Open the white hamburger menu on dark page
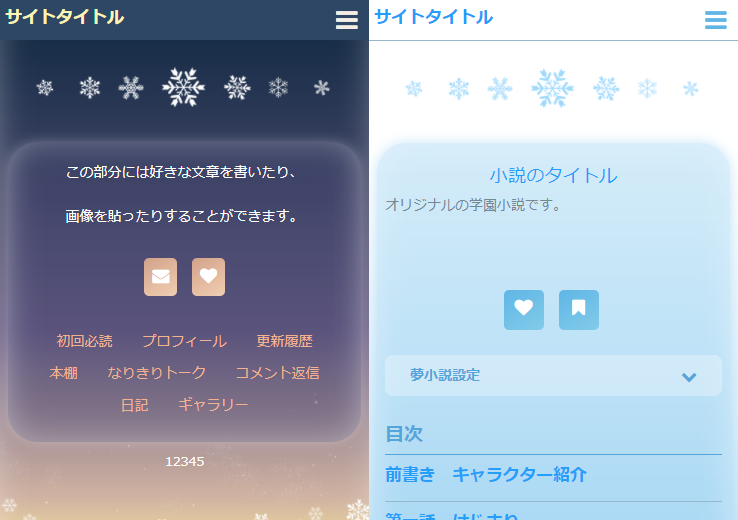 [x=346, y=20]
